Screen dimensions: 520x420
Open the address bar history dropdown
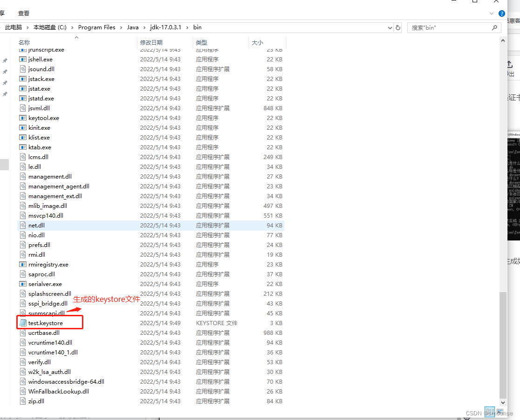click(x=390, y=28)
